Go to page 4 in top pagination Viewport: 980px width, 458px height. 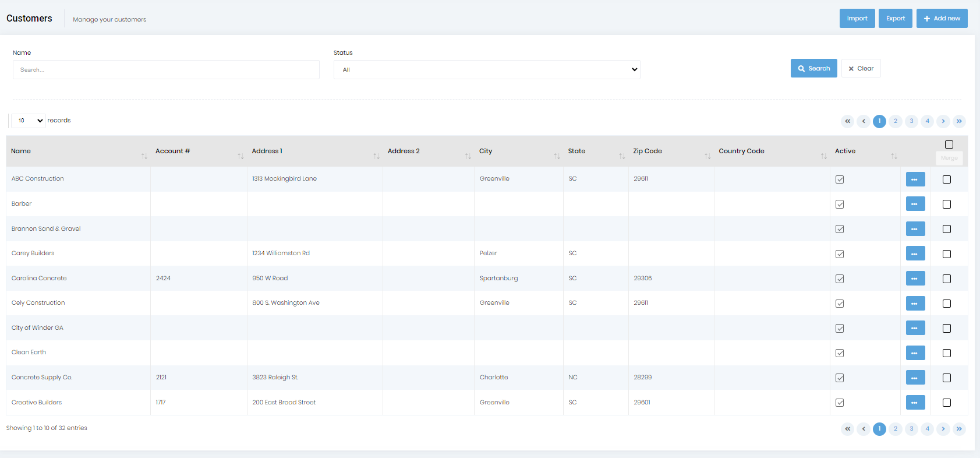click(x=928, y=121)
